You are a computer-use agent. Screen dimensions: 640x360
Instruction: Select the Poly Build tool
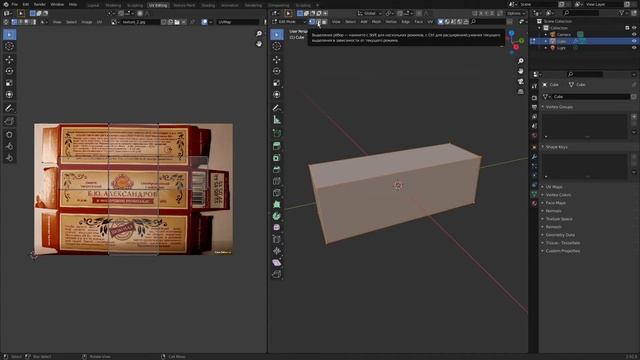[x=277, y=204]
